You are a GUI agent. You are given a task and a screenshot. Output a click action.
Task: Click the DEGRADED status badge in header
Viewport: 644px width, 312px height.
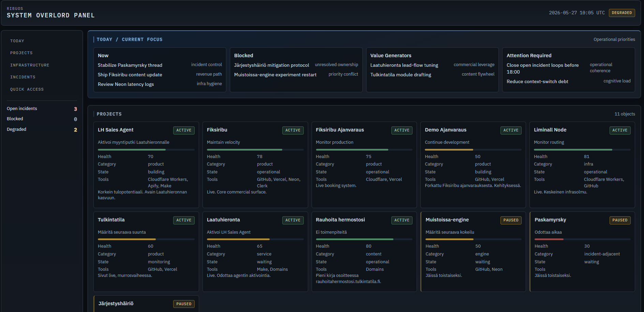622,13
